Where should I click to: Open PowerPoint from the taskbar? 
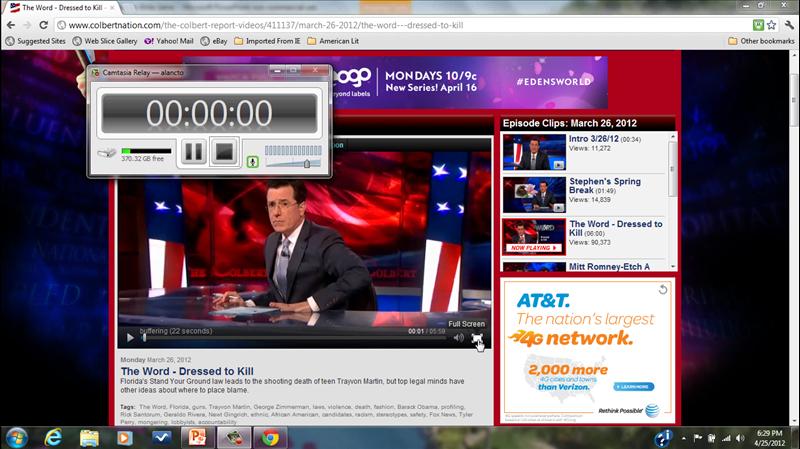[197, 438]
